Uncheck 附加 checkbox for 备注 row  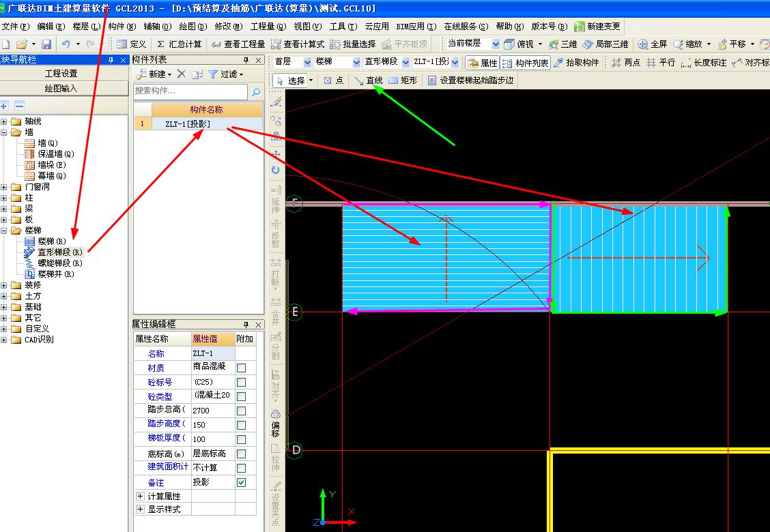point(241,482)
